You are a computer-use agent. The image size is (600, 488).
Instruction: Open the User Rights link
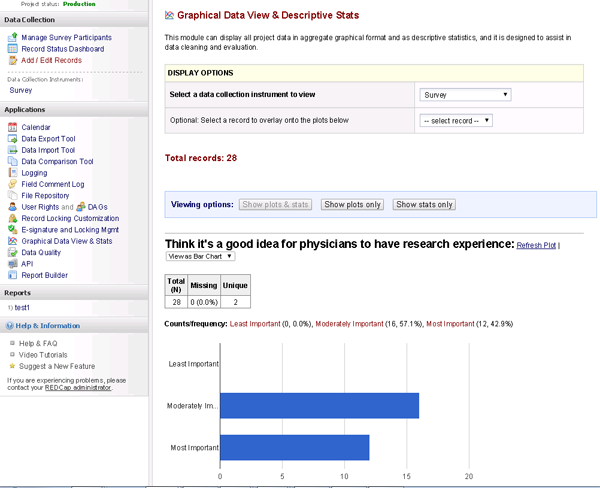tap(40, 207)
